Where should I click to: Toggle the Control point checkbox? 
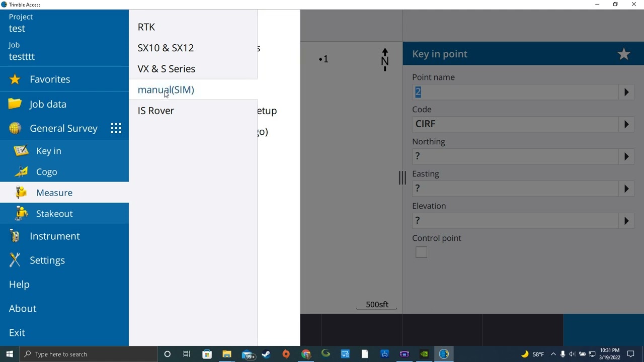coord(422,252)
